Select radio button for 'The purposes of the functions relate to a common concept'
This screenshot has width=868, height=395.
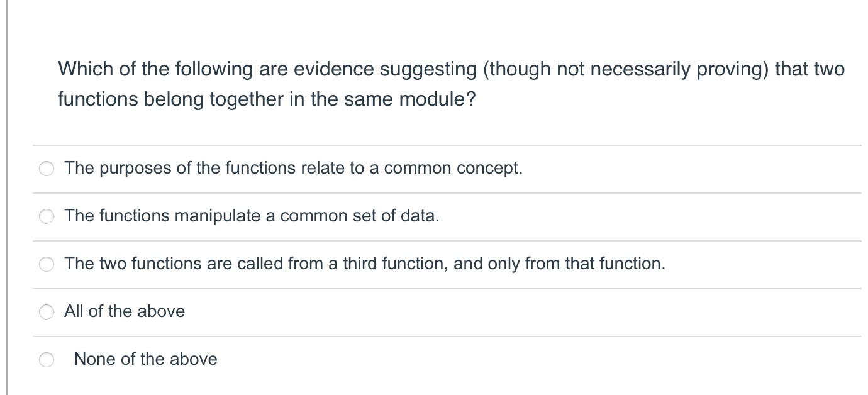pos(47,169)
